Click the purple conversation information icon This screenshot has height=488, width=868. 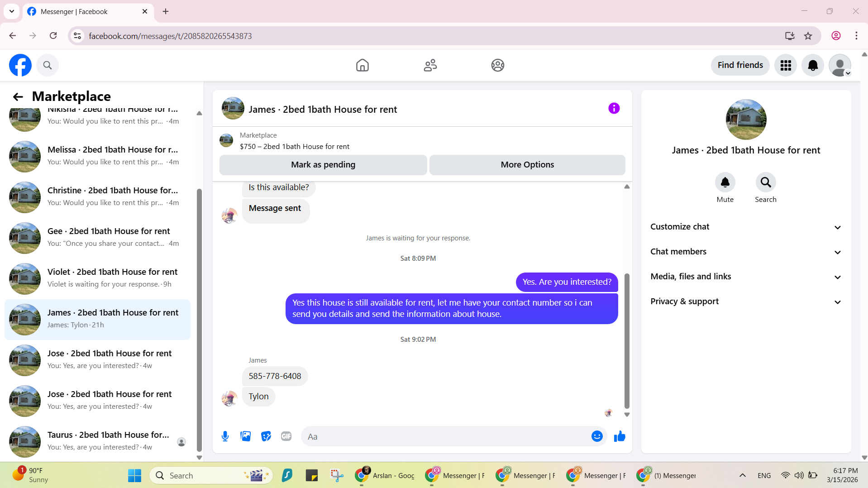(614, 108)
